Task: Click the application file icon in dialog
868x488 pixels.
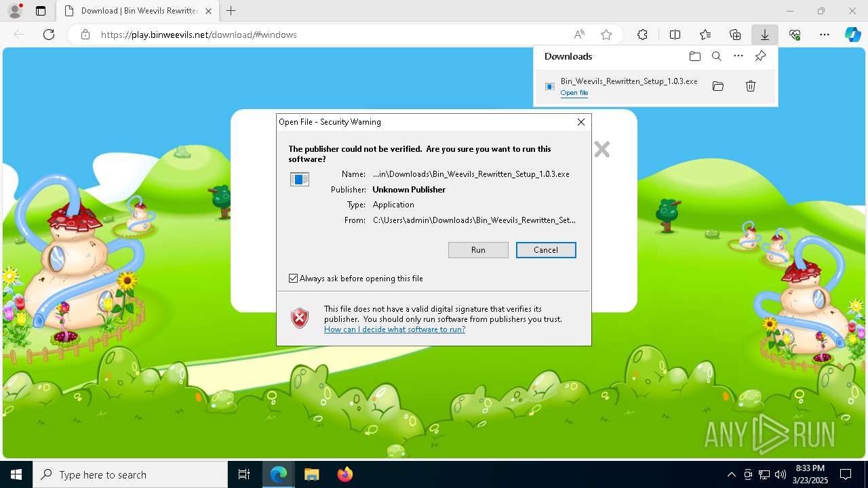Action: point(299,179)
